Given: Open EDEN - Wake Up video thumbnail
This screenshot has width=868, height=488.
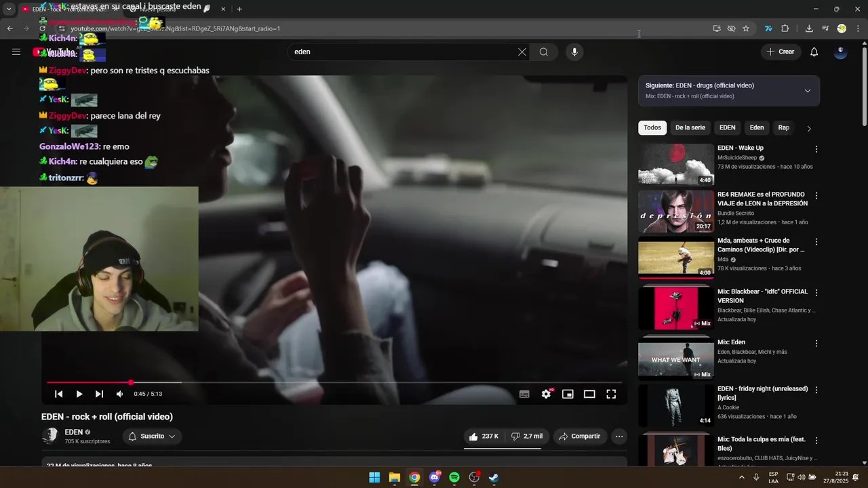Looking at the screenshot, I should tap(676, 164).
